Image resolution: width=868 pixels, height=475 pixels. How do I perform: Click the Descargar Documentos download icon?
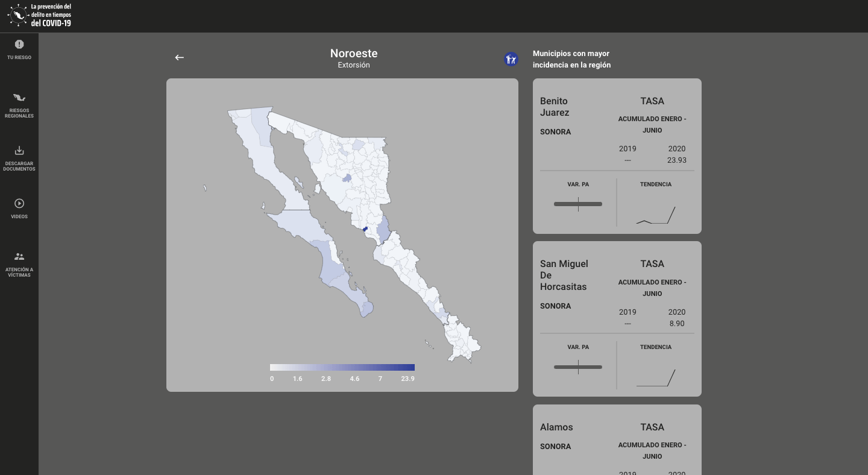[19, 151]
